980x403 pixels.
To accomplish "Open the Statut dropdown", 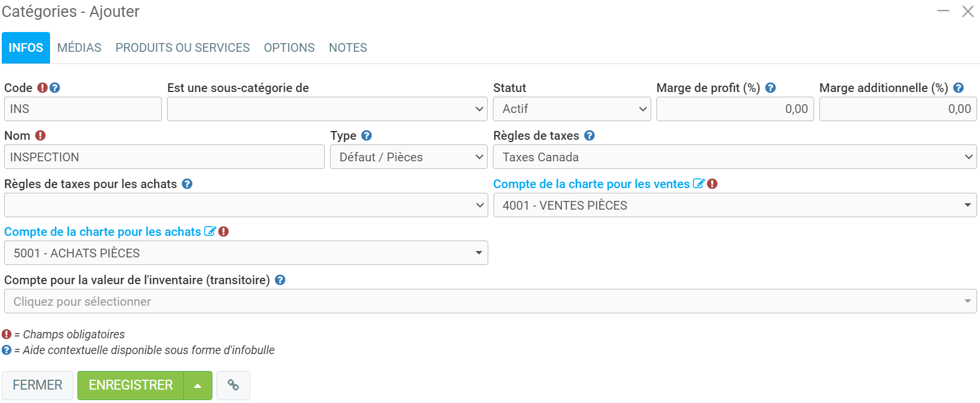I will tap(571, 109).
